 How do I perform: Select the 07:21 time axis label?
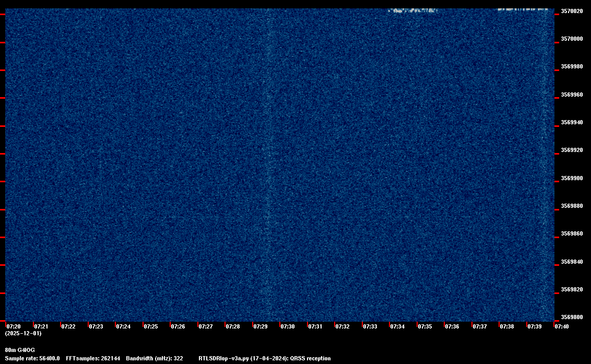(41, 326)
